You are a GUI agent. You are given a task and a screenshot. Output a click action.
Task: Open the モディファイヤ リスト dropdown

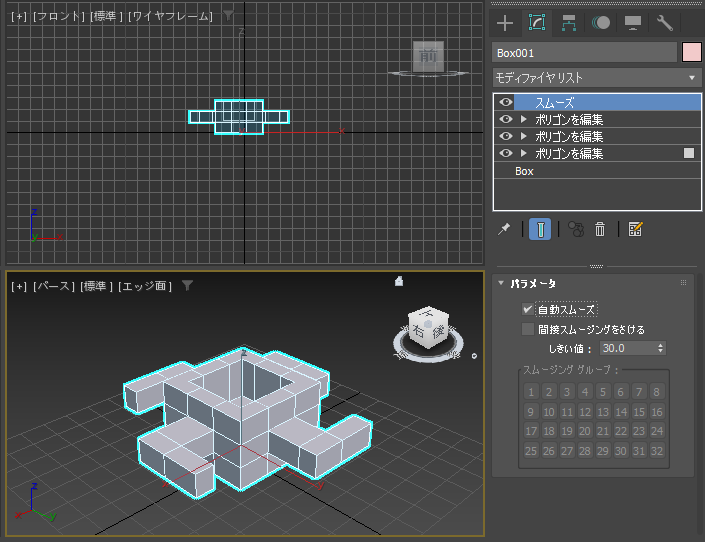click(597, 78)
